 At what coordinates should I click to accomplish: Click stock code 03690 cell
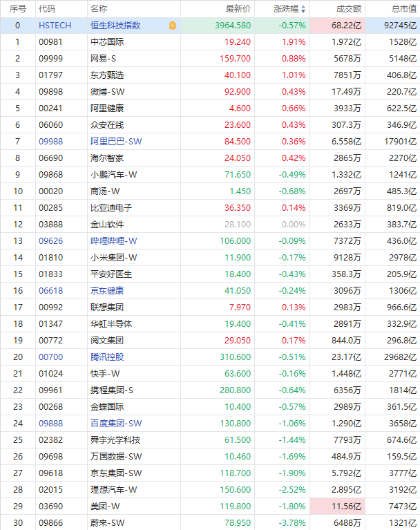click(61, 506)
